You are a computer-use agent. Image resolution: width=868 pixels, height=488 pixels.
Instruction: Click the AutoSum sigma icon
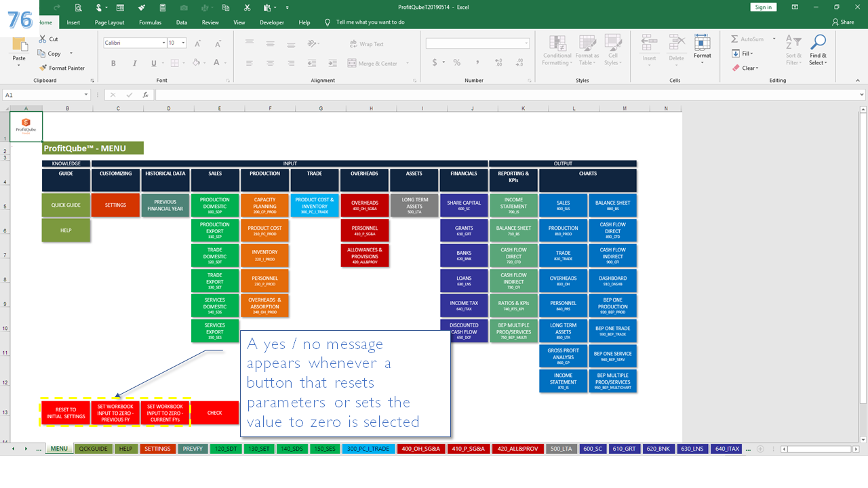735,39
